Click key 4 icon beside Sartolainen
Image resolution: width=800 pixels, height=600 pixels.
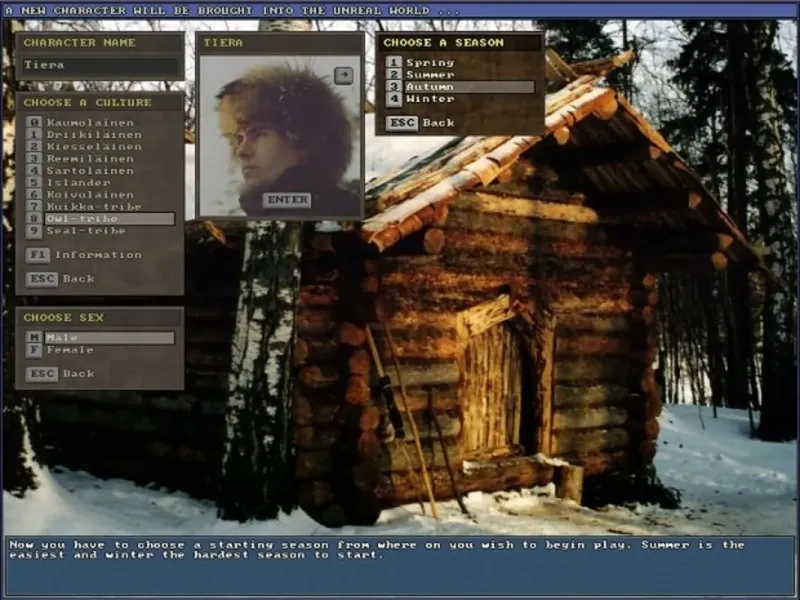pyautogui.click(x=34, y=170)
